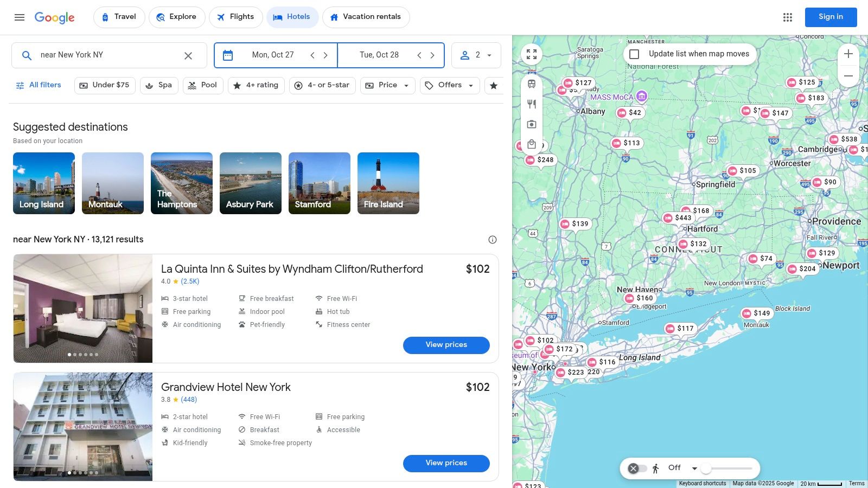The height and width of the screenshot is (488, 868).
Task: Open The Hamptons destination card
Action: pos(182,183)
